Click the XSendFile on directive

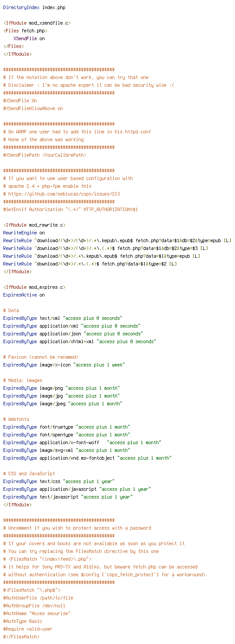pos(29,38)
